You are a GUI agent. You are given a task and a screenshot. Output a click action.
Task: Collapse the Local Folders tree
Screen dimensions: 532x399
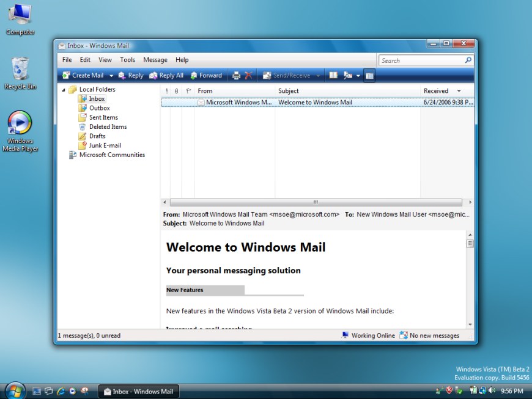pos(64,90)
